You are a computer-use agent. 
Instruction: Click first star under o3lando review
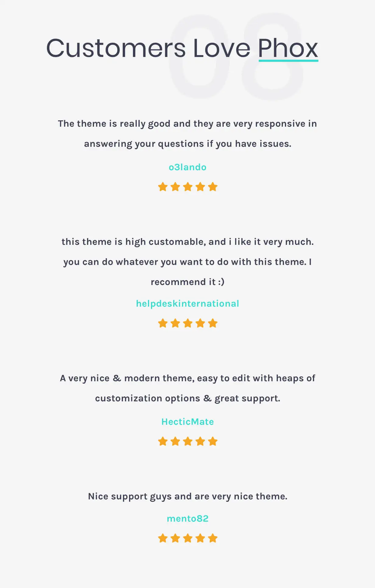click(163, 187)
